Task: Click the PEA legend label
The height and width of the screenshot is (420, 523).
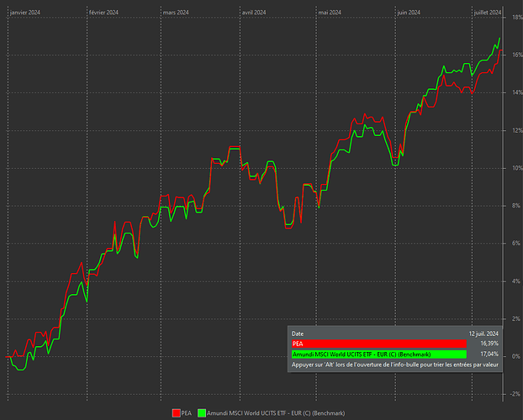Action: (187, 413)
